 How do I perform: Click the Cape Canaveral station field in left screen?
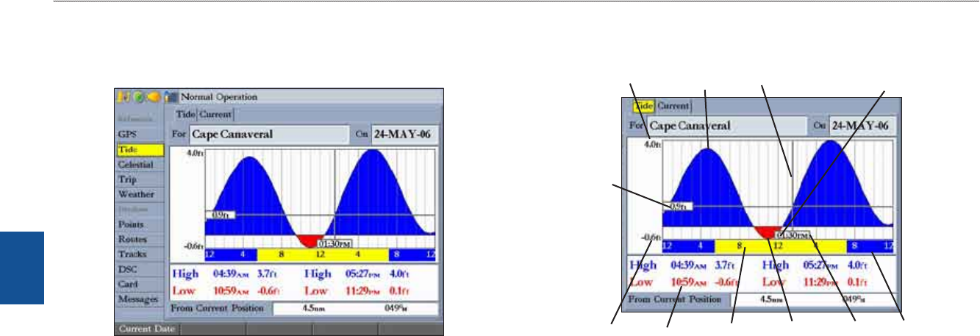pos(268,135)
